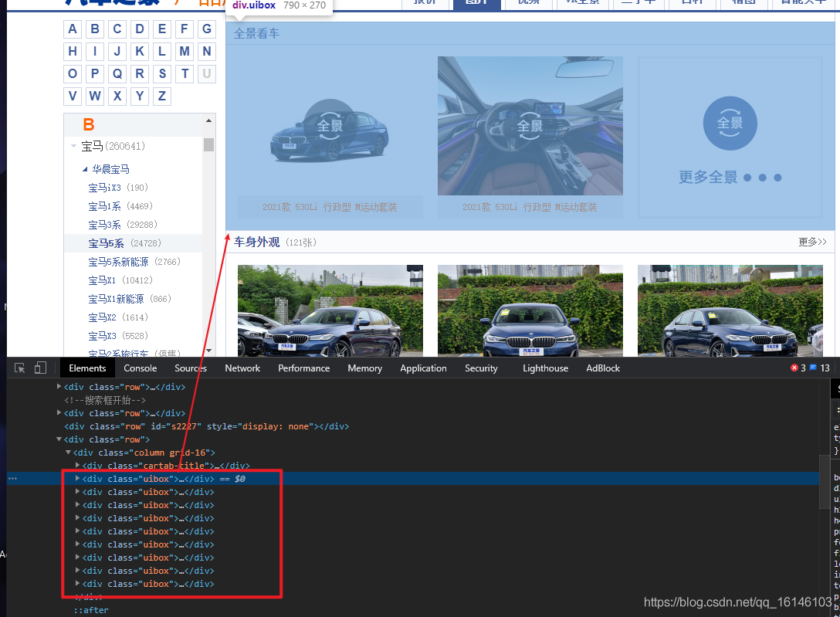Select brand letter Z
Viewport: 840px width, 617px height.
[162, 96]
